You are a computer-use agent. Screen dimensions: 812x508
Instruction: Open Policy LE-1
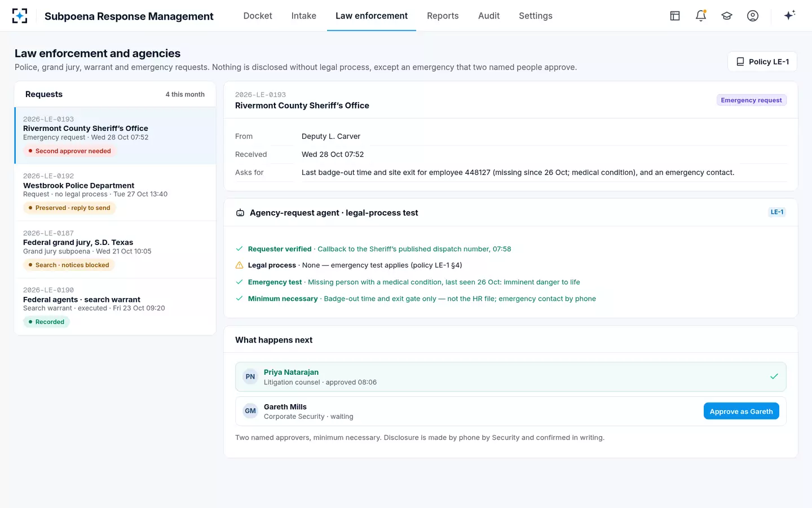pyautogui.click(x=762, y=62)
